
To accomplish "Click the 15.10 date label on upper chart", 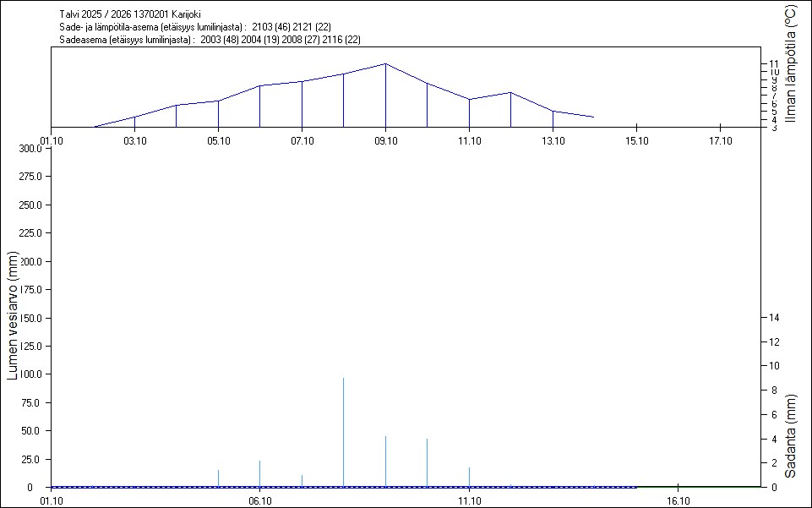I will coord(636,140).
